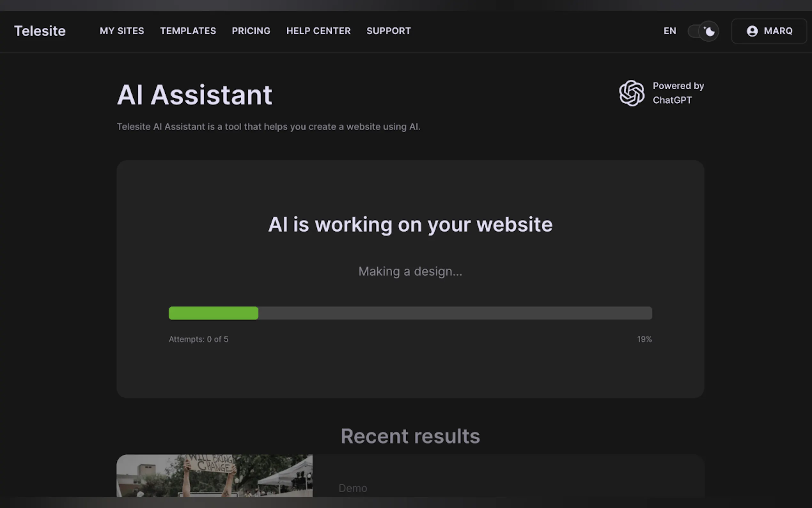Navigate to PRICING
The image size is (812, 508).
[x=251, y=31]
